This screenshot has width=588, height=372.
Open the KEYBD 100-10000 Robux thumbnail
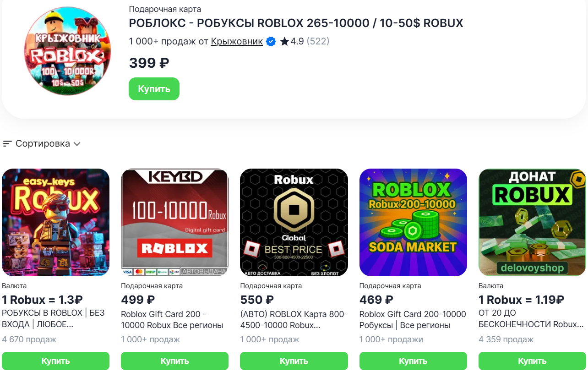[x=174, y=222]
